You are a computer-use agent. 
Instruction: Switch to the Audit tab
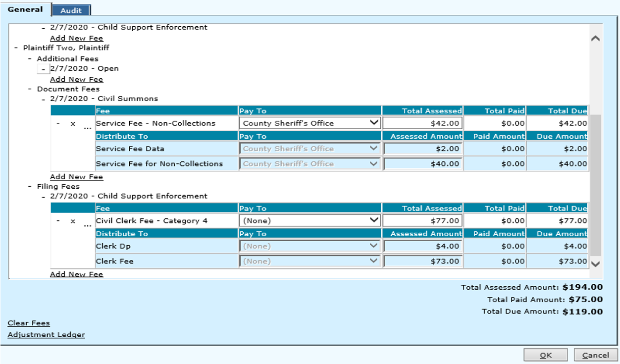click(71, 10)
